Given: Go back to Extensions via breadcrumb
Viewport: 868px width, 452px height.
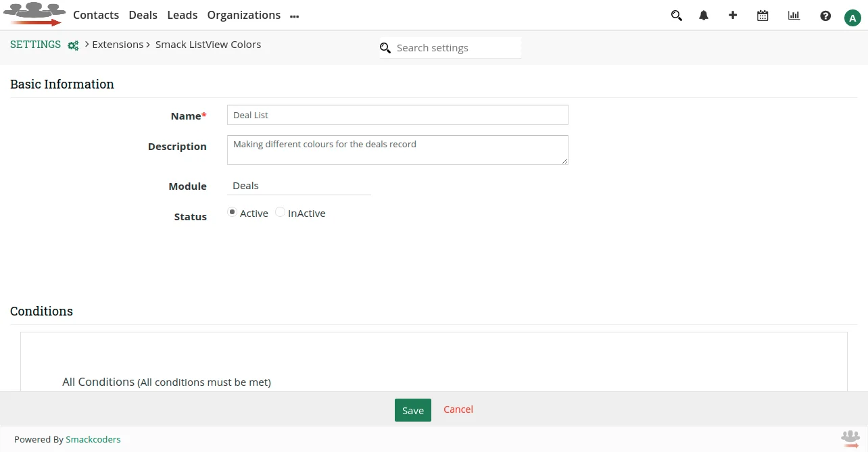Looking at the screenshot, I should 118,44.
